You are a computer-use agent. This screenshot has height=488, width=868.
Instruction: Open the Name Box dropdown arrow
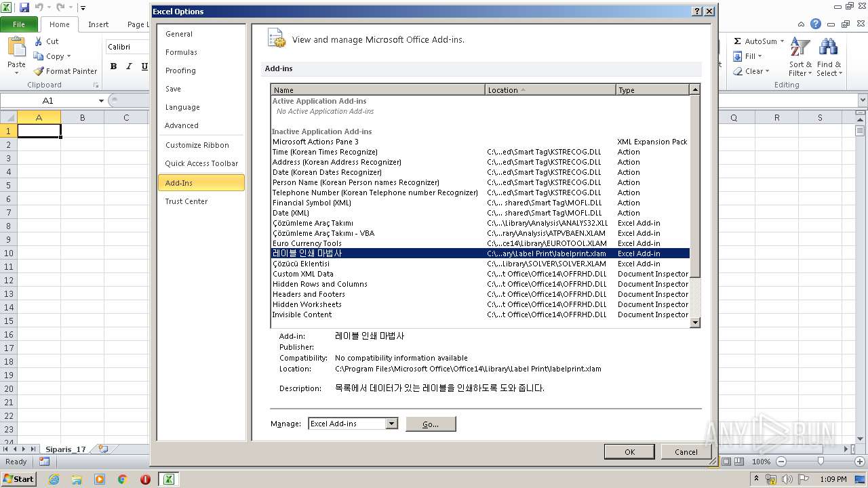[x=101, y=101]
